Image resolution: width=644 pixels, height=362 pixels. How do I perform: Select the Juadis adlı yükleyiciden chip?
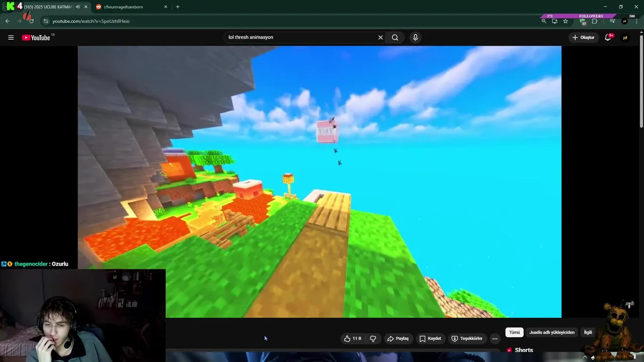[551, 332]
